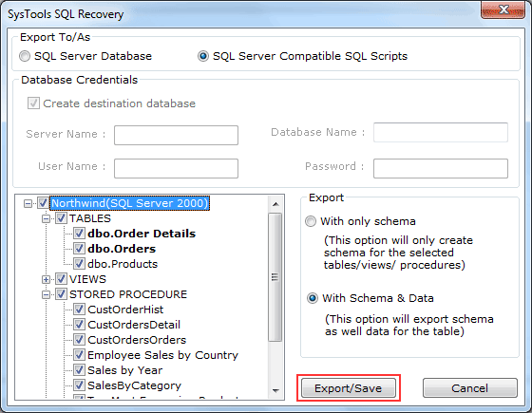
Task: Click the Server Name input field
Action: pyautogui.click(x=176, y=135)
